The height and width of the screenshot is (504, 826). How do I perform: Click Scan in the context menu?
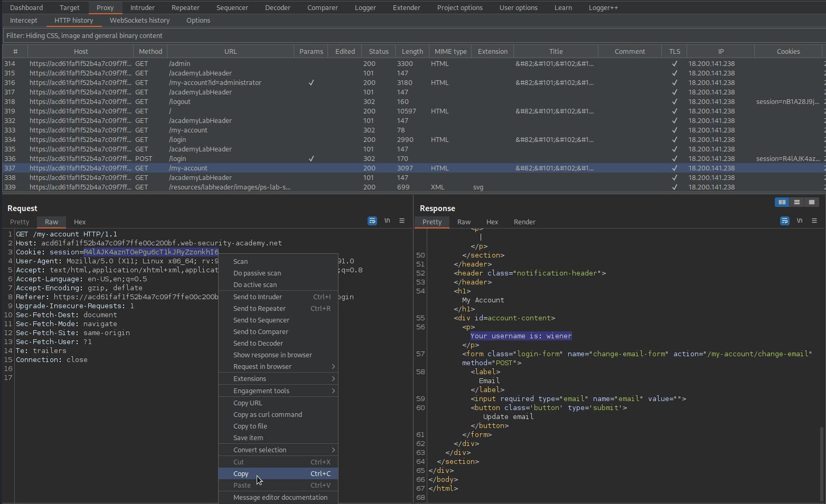278,262
